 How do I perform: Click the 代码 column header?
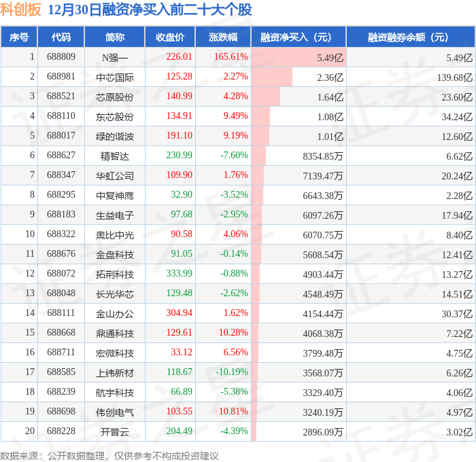pos(61,37)
